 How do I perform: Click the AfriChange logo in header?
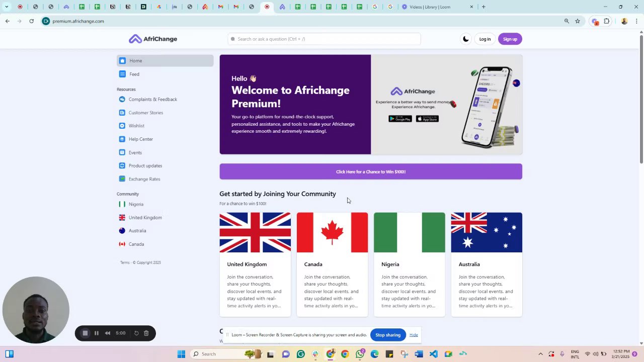(x=153, y=39)
